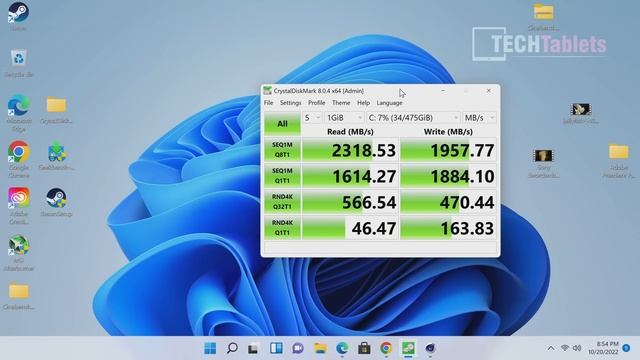The height and width of the screenshot is (360, 640).
Task: Open taskbar Search
Action: click(x=232, y=348)
